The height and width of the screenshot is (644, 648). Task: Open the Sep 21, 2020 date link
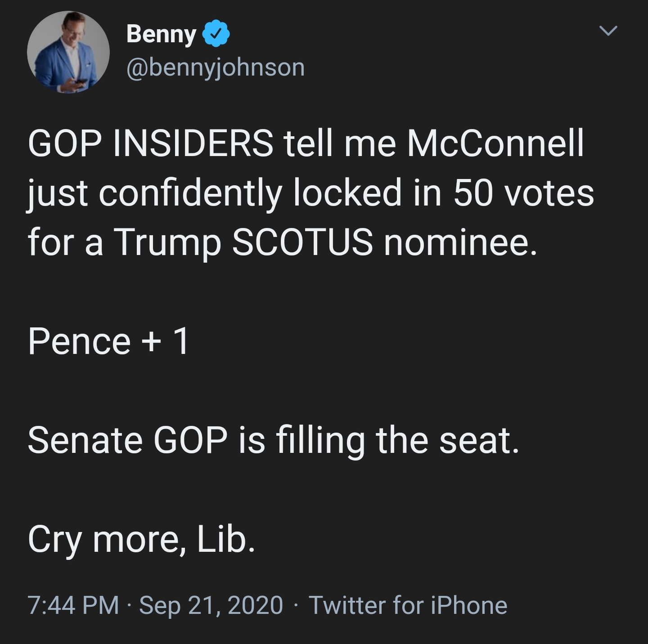tap(211, 605)
